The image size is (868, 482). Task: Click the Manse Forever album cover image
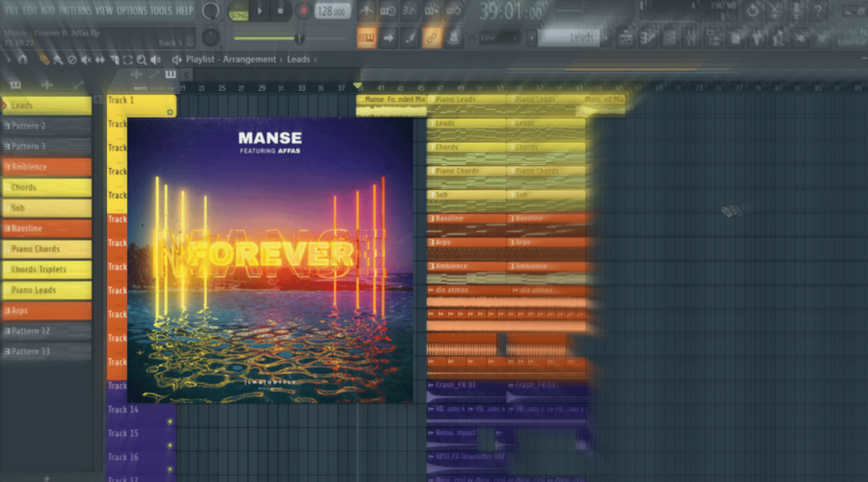click(270, 260)
